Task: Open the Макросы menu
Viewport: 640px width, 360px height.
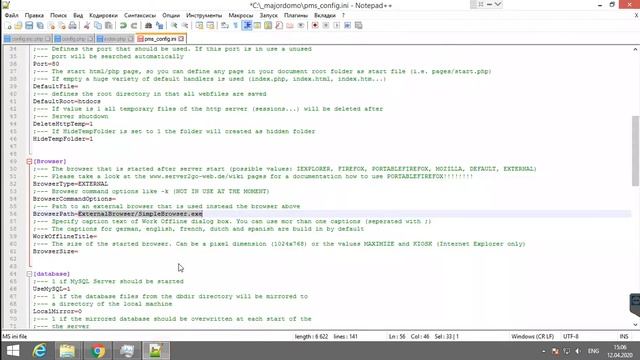Action: pyautogui.click(x=241, y=15)
